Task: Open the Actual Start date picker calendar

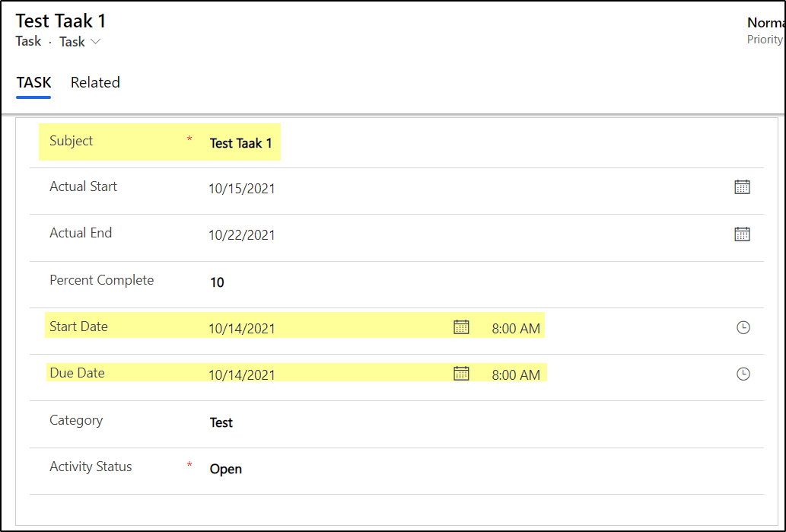Action: coord(742,186)
